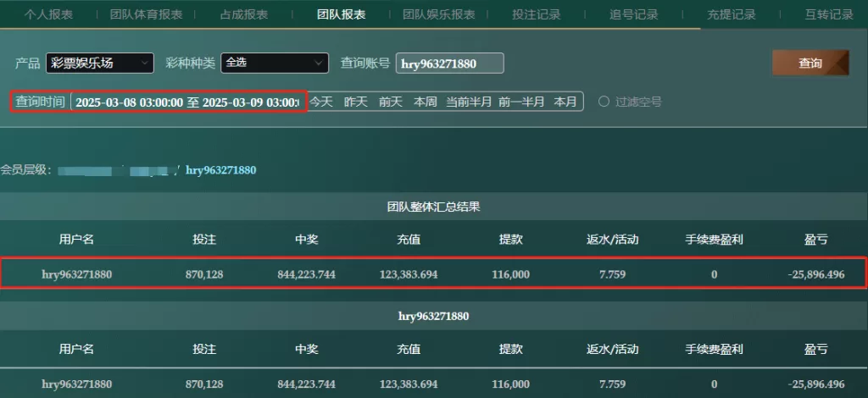Click the hry963271880 link in 会员层级
This screenshot has height=398, width=868.
click(x=220, y=170)
